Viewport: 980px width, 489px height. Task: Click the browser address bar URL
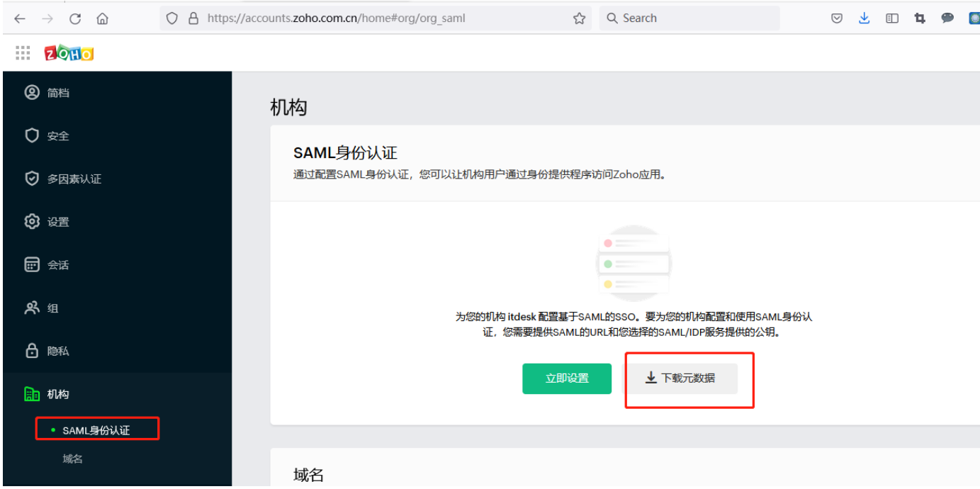tap(337, 18)
